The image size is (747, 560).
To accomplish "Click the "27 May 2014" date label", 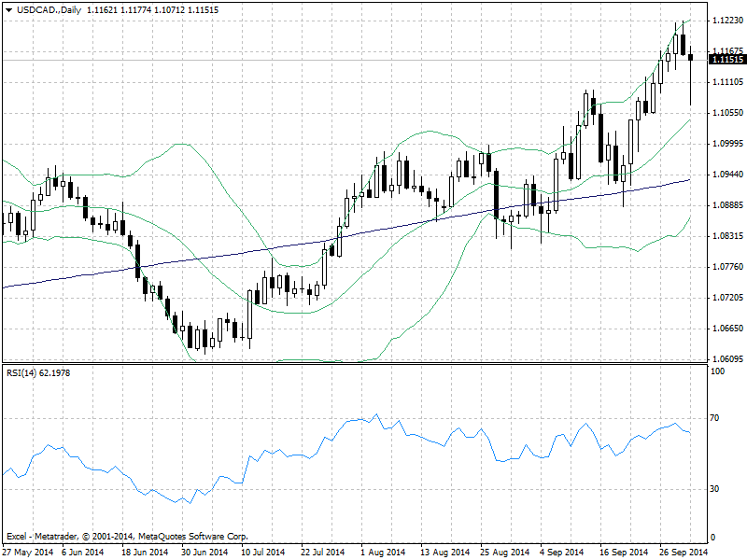I will click(28, 552).
